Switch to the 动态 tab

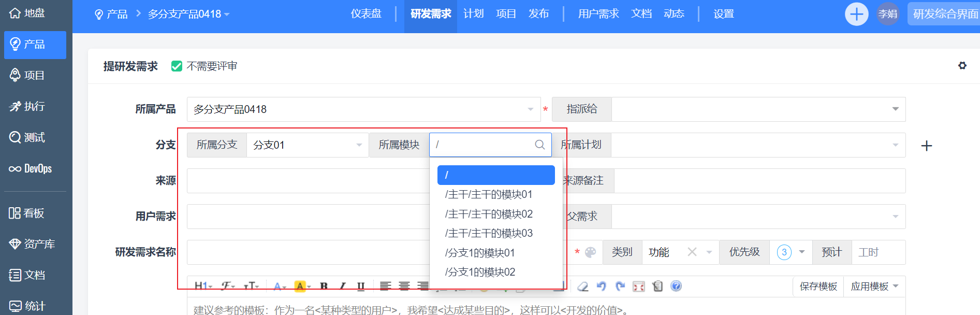click(x=674, y=14)
